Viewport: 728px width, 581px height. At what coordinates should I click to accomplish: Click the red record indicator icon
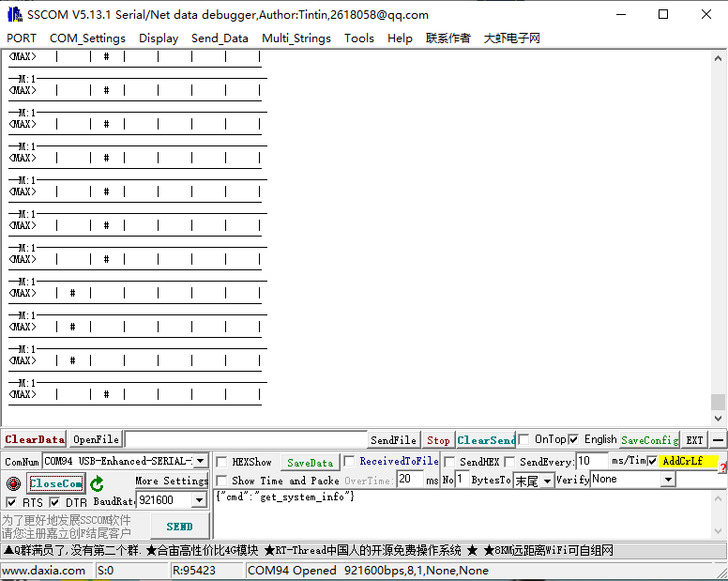click(x=13, y=483)
